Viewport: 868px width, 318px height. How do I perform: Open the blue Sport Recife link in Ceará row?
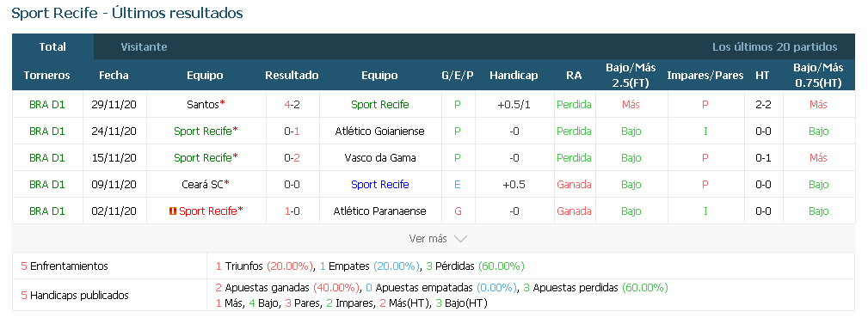[x=379, y=184]
